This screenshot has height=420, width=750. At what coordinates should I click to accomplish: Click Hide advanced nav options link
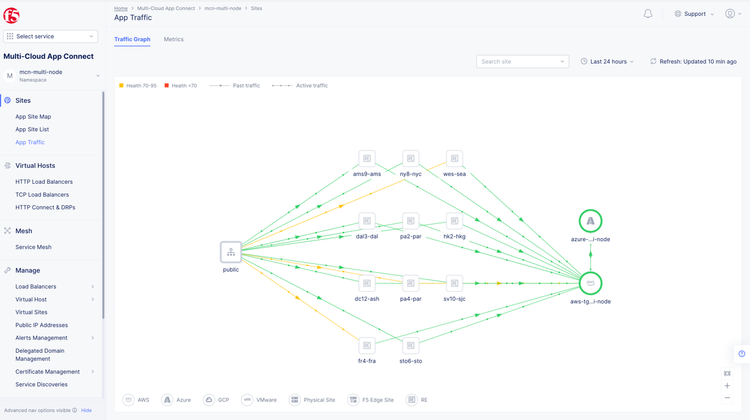click(x=87, y=410)
